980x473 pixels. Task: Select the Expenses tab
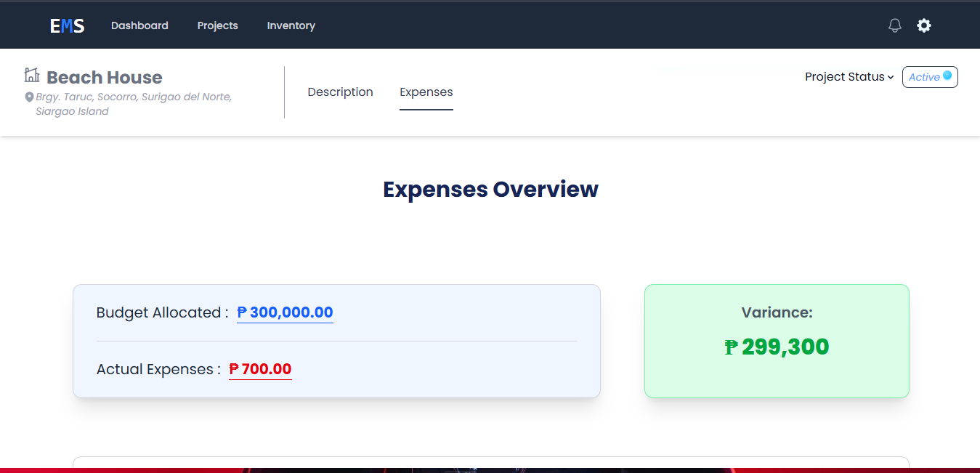coord(426,92)
